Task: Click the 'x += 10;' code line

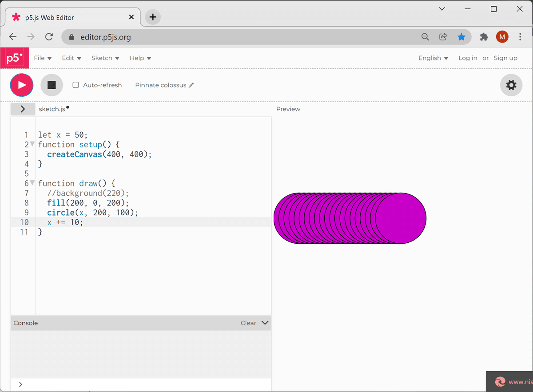Action: pyautogui.click(x=65, y=222)
